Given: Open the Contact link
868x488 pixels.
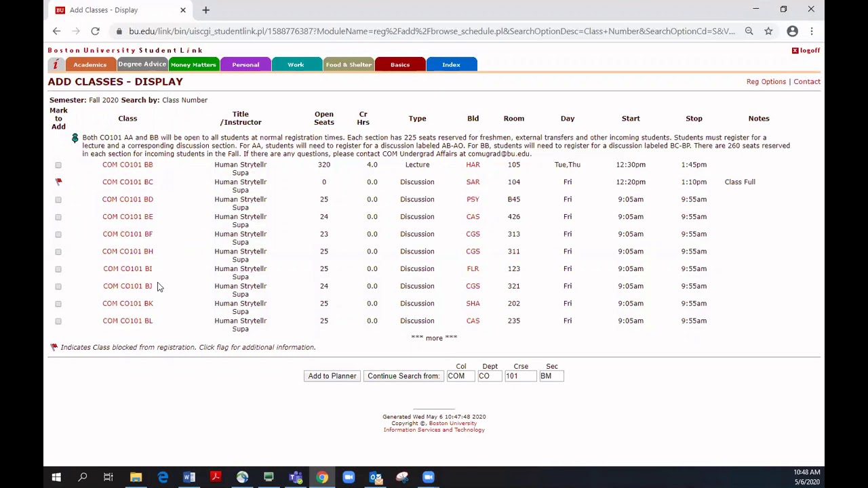Looking at the screenshot, I should [x=807, y=82].
